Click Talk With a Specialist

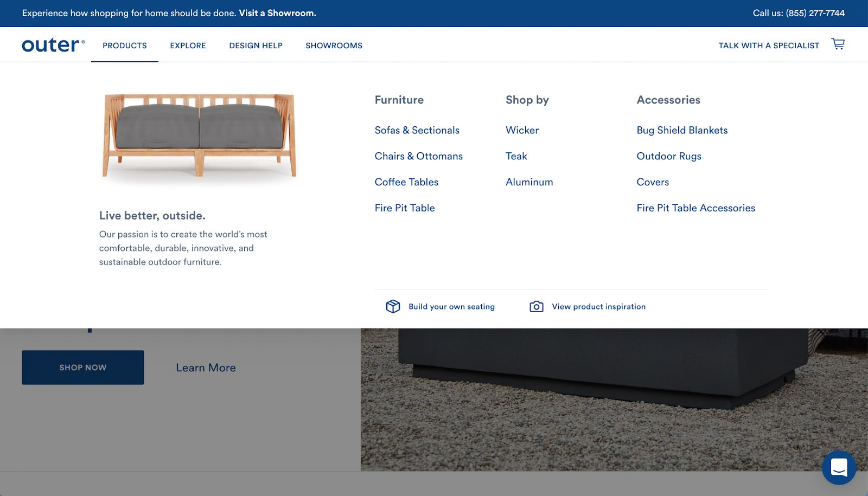point(769,46)
